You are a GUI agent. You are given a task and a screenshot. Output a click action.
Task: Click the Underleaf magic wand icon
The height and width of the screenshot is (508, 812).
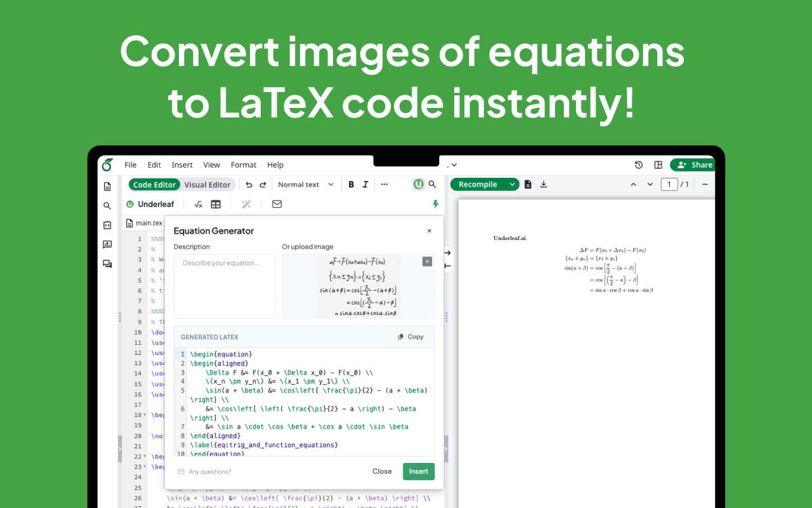(246, 204)
